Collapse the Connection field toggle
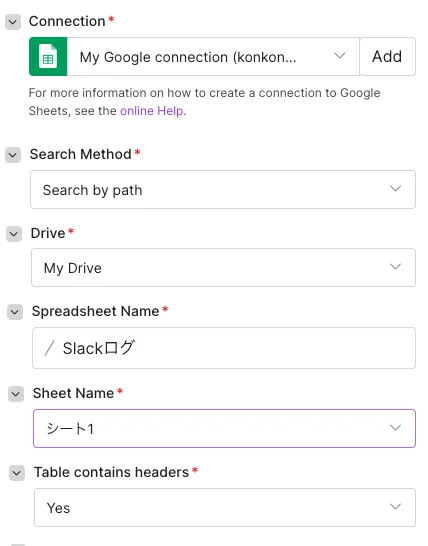428x546 pixels. [x=13, y=22]
